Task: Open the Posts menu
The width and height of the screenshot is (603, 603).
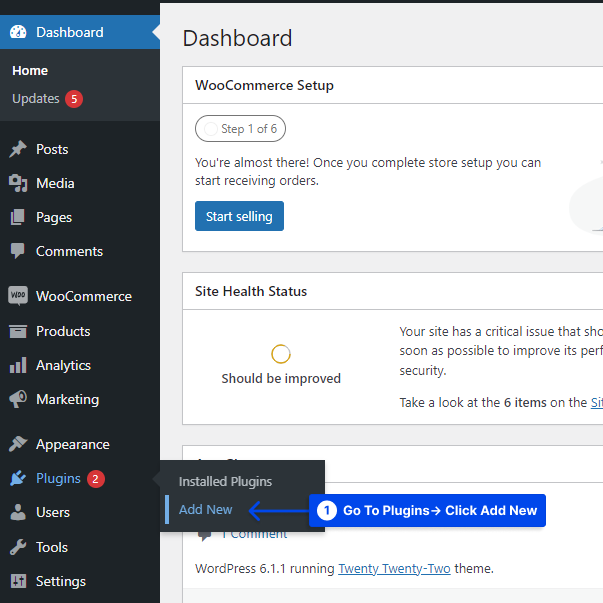Action: (x=52, y=149)
